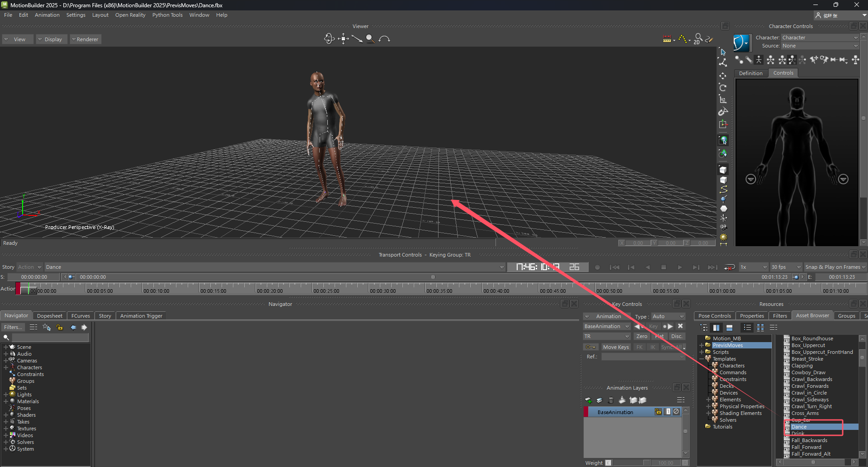This screenshot has height=467, width=868.
Task: Select the Rotate tool in viewer toolbar
Action: (x=723, y=88)
